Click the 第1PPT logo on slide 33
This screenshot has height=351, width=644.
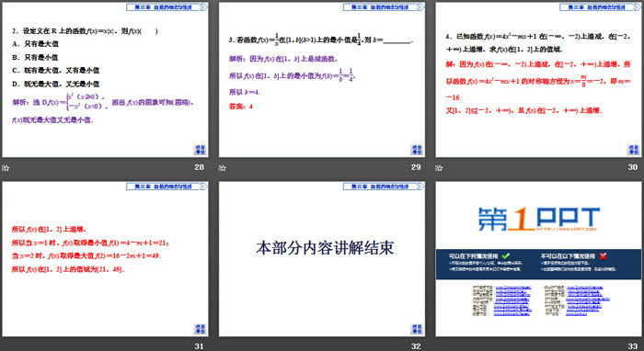(538, 219)
